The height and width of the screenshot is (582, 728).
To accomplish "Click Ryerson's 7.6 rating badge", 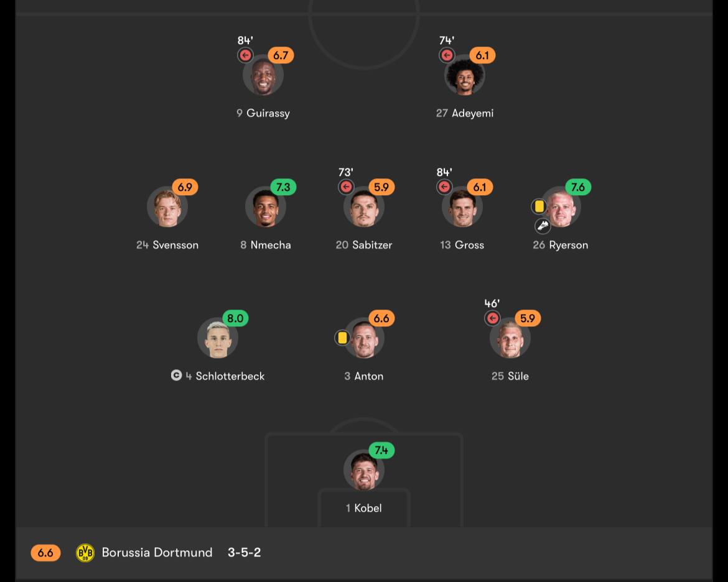I will click(577, 187).
